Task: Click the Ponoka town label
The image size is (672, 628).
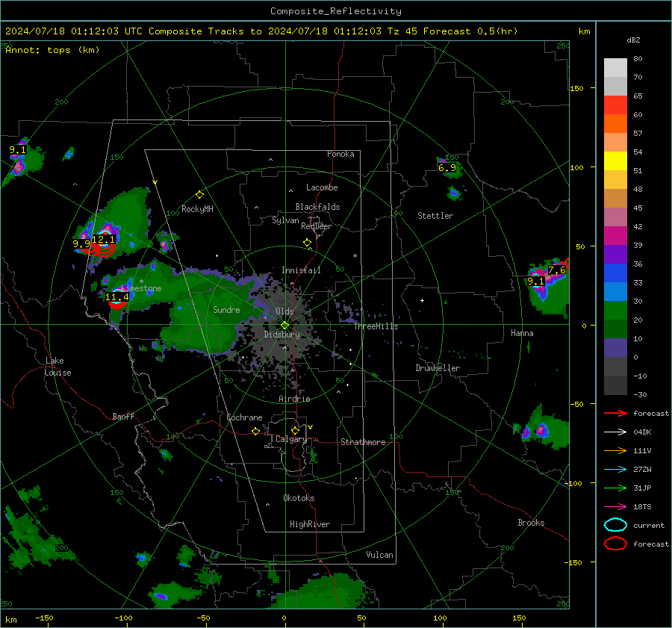Action: tap(340, 154)
